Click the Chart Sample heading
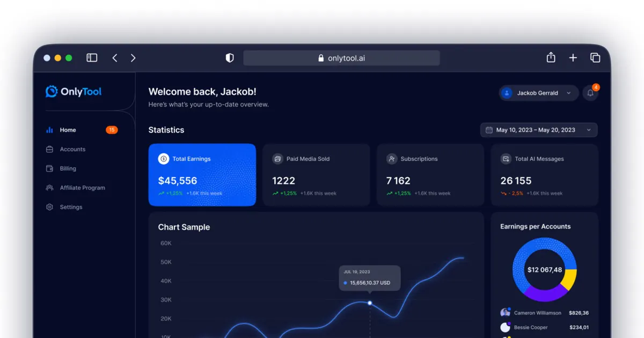This screenshot has width=644, height=338. pyautogui.click(x=184, y=227)
